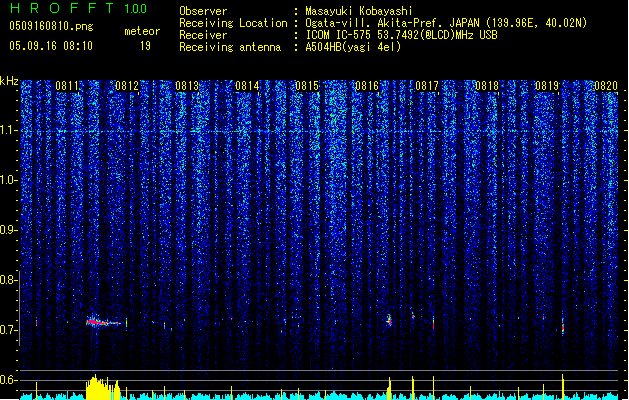The width and height of the screenshot is (629, 400).
Task: Click the 1.0 kHz axis label
Action: tap(8, 180)
